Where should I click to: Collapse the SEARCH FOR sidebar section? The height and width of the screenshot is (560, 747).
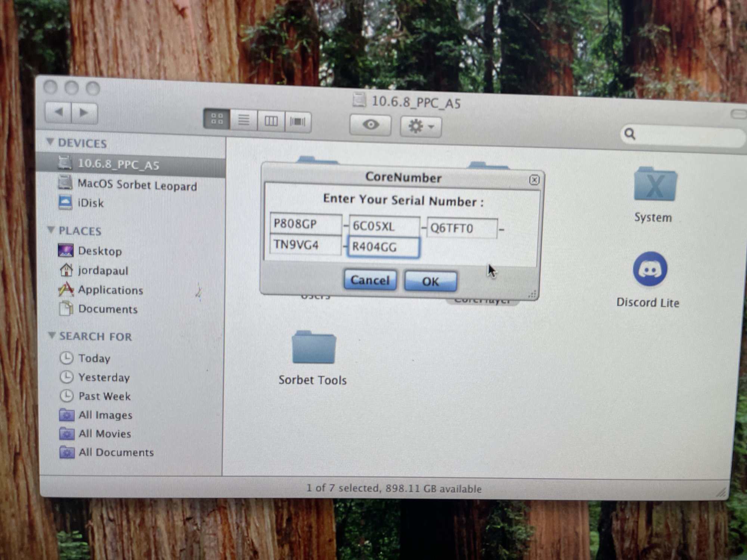tap(52, 335)
